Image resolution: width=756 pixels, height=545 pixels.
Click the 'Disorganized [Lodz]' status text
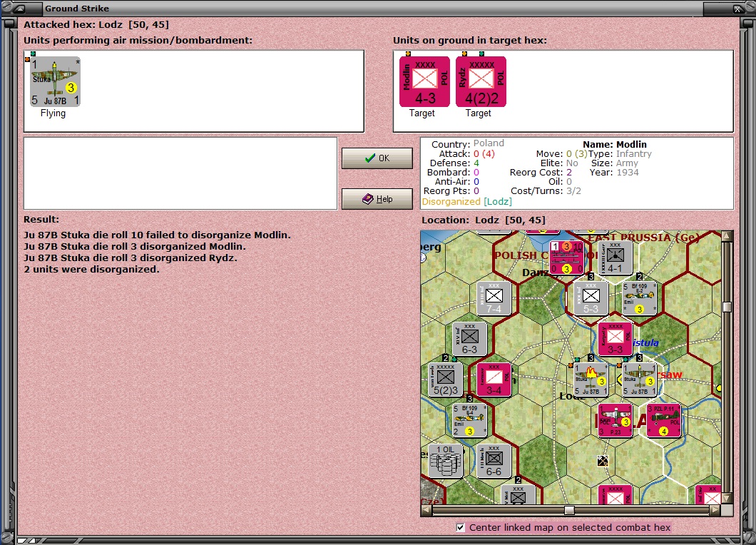466,202
